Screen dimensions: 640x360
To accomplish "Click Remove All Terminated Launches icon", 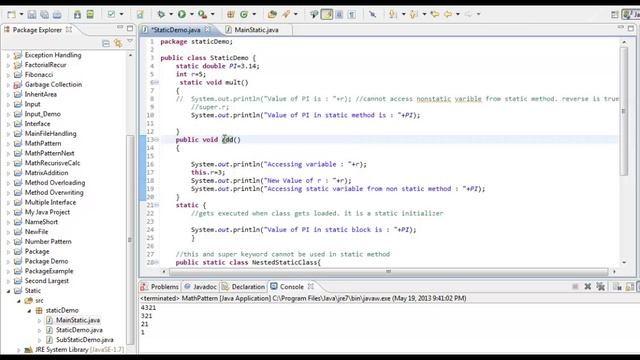I will click(600, 287).
